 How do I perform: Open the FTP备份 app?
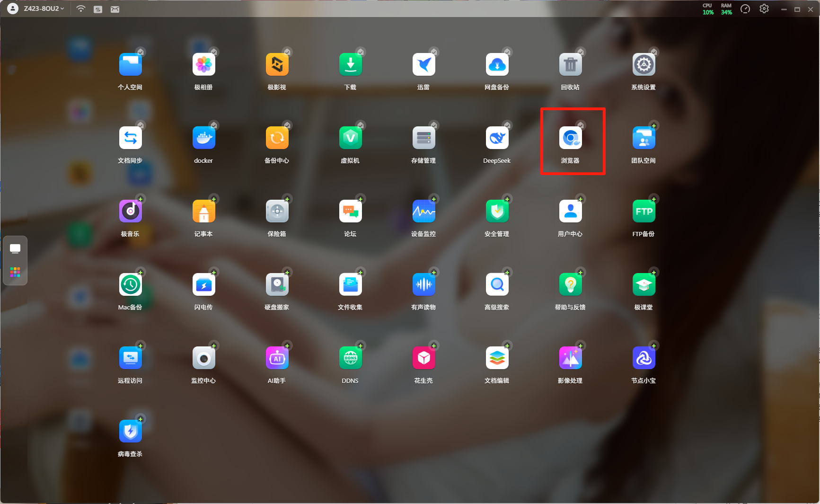pos(644,211)
